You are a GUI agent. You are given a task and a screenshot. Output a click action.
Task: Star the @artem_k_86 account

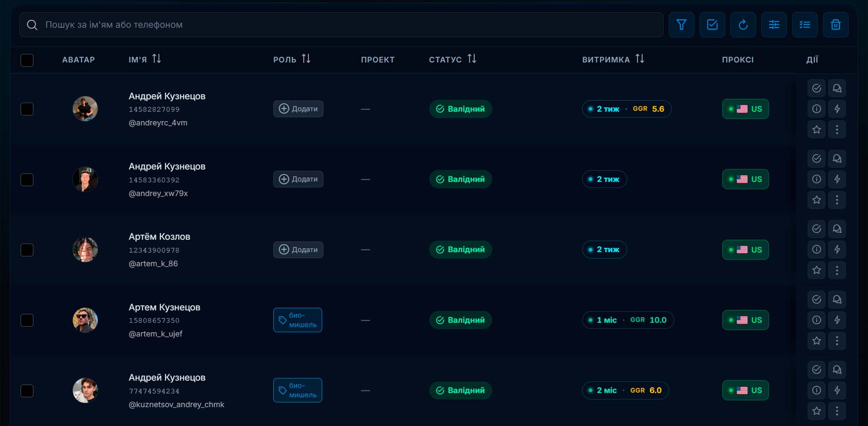816,270
